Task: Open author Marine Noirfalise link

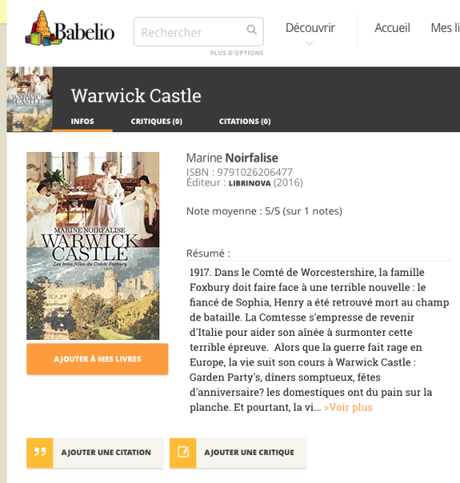Action: point(232,158)
